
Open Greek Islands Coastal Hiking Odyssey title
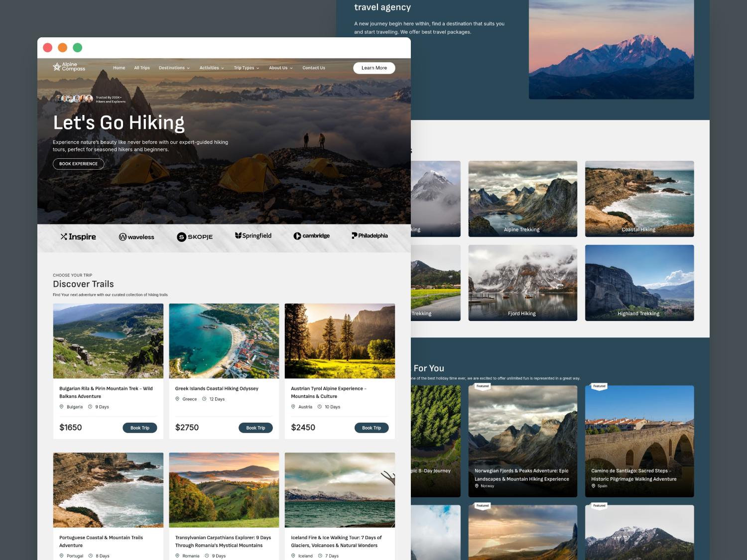217,388
